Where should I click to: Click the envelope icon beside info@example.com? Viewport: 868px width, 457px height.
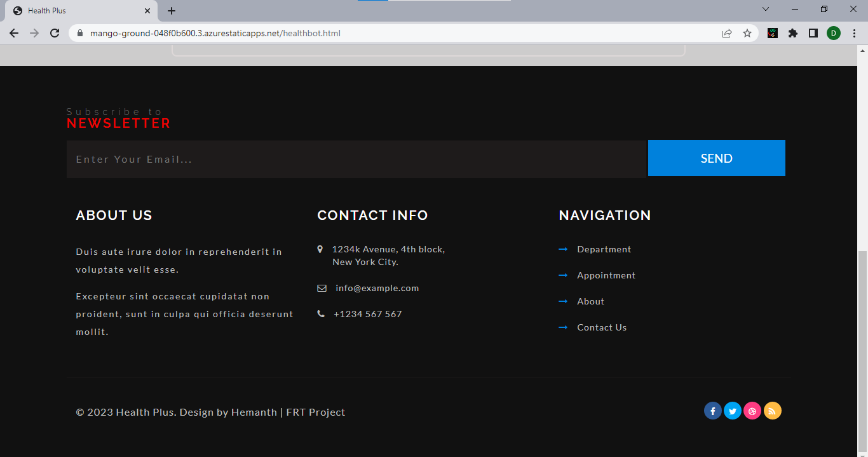tap(322, 287)
